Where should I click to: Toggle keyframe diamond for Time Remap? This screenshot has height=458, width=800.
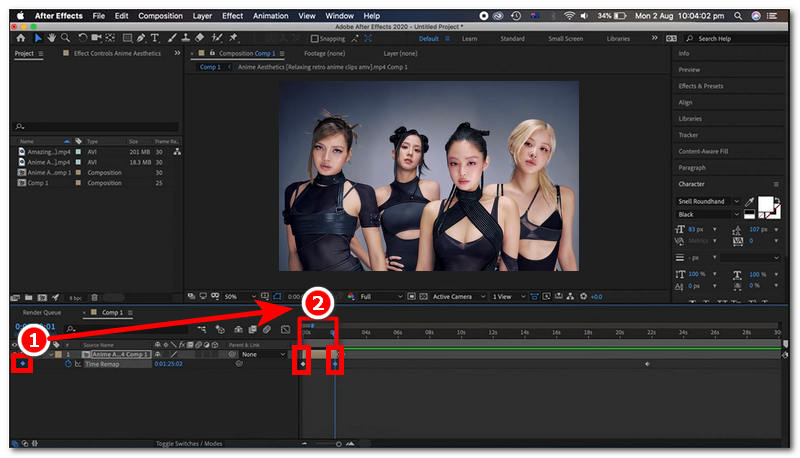22,364
